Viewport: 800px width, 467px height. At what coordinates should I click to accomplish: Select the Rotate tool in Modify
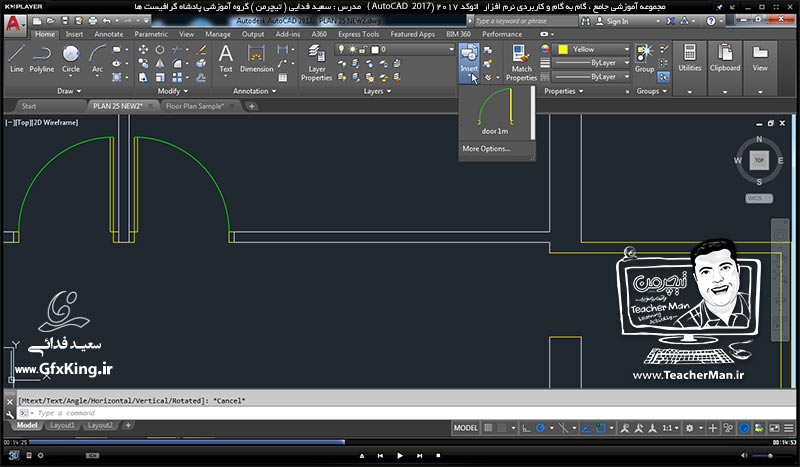coord(160,50)
